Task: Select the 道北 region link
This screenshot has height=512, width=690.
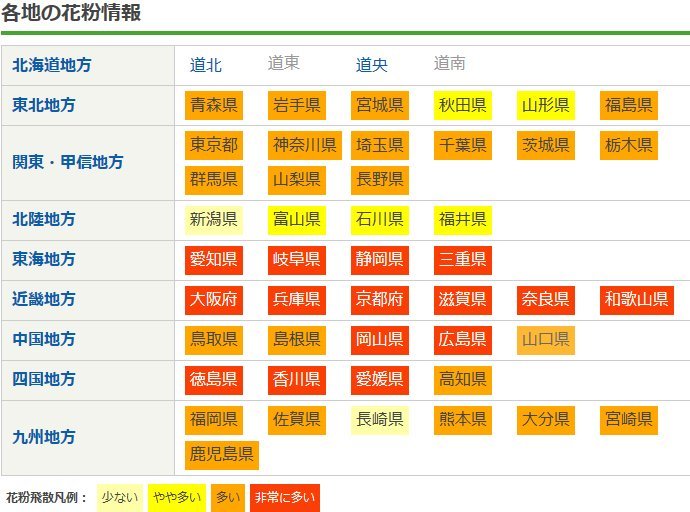Action: coord(206,65)
